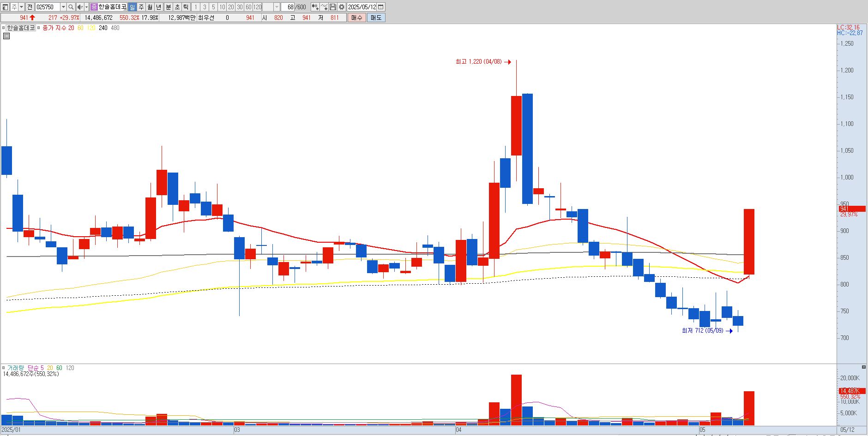Click the small grid icon below the stock label
The height and width of the screenshot is (436, 868).
coord(6,36)
